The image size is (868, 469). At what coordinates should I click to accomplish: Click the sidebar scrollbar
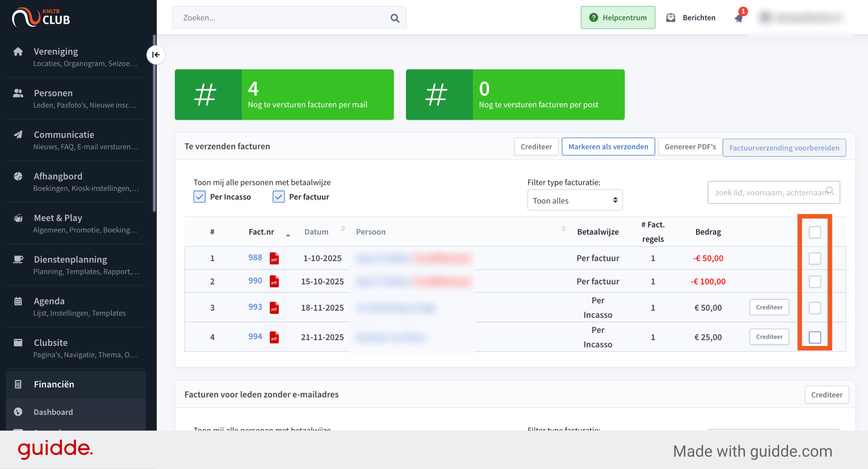click(155, 123)
